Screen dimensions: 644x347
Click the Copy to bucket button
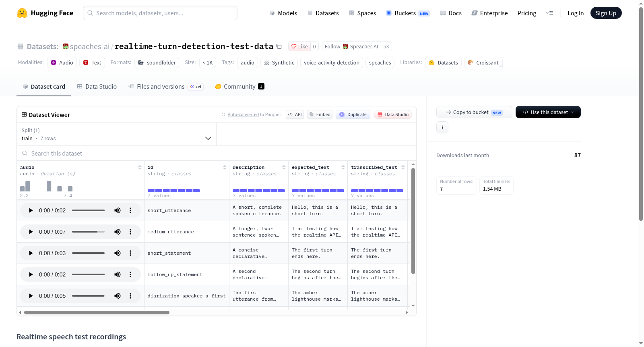click(474, 112)
